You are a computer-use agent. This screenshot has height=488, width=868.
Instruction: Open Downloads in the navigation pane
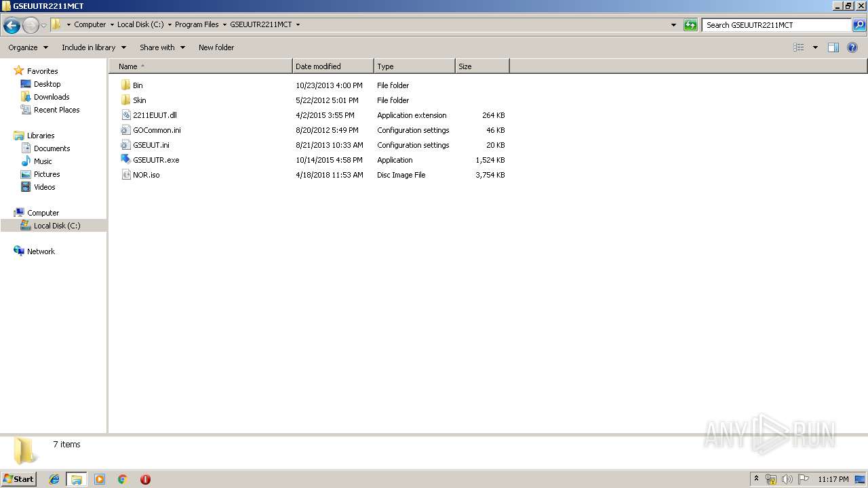click(x=52, y=97)
